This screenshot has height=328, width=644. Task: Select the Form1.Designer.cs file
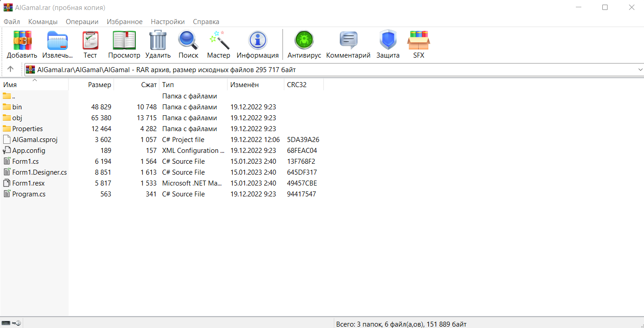click(39, 172)
